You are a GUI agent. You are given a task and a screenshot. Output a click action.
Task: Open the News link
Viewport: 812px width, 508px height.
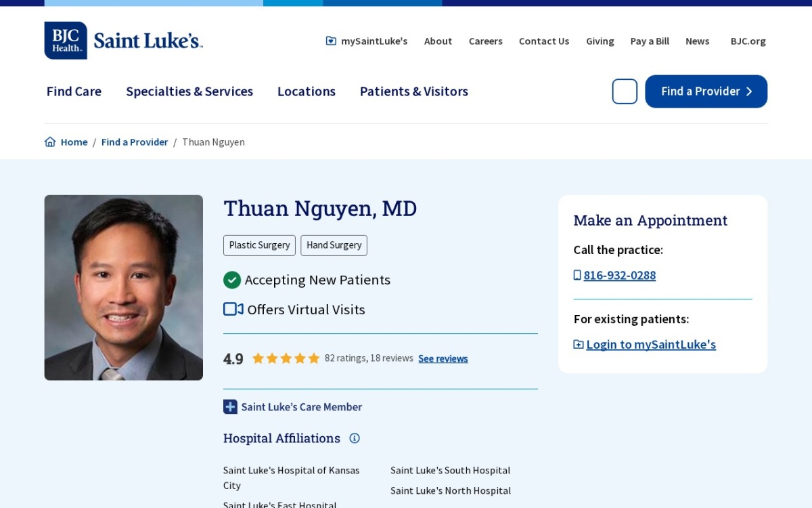point(698,41)
